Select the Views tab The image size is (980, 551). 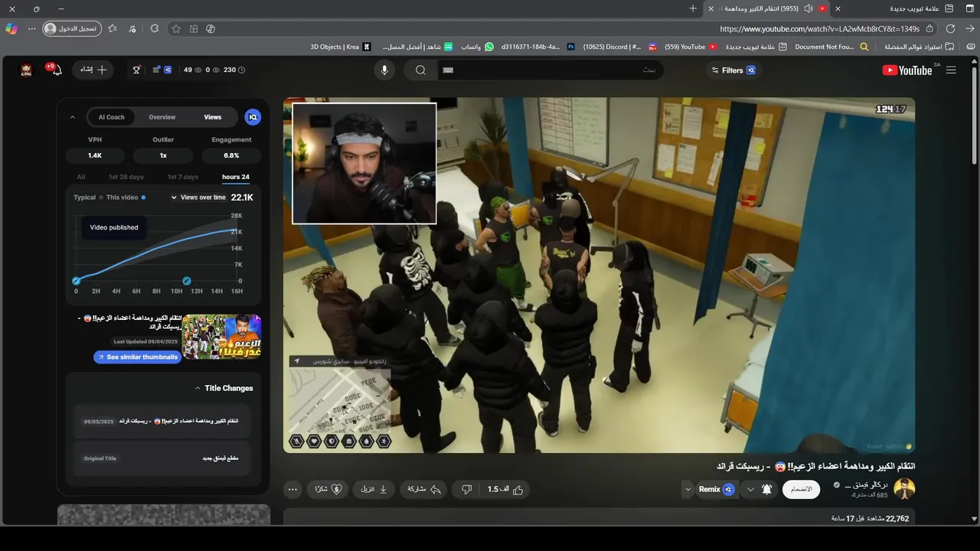(213, 117)
